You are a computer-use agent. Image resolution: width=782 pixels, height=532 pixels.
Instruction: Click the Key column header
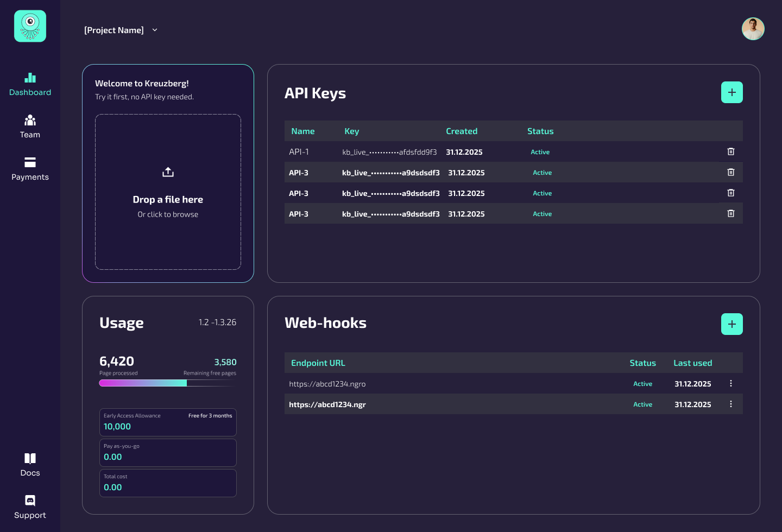click(352, 131)
